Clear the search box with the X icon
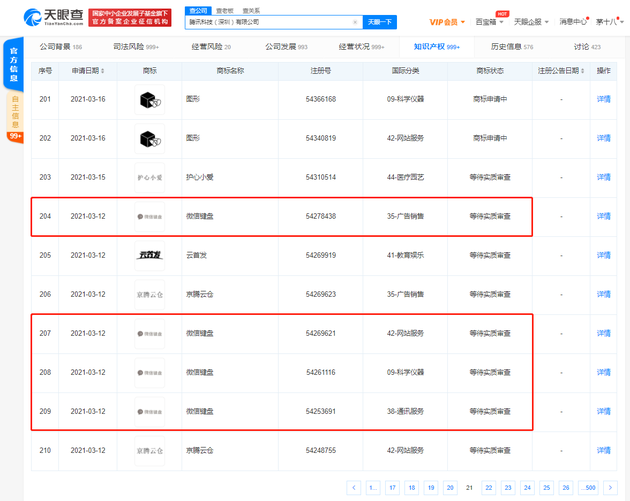The image size is (630, 501). (x=355, y=22)
